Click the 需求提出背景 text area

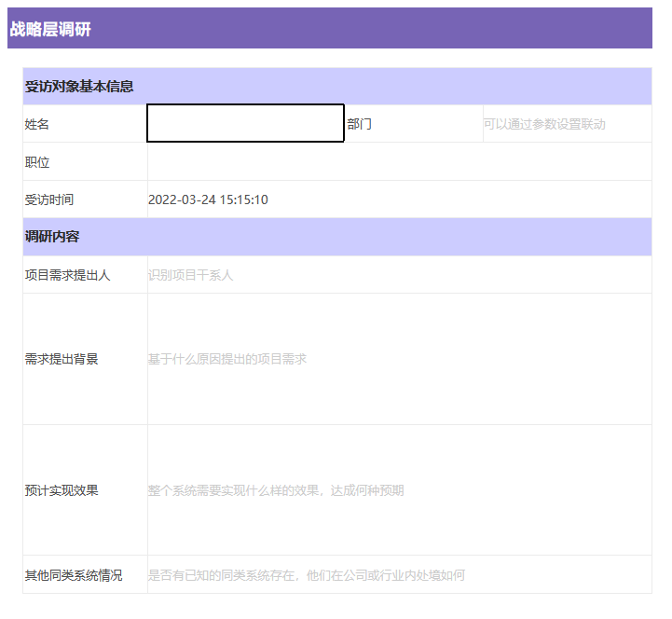[x=400, y=359]
